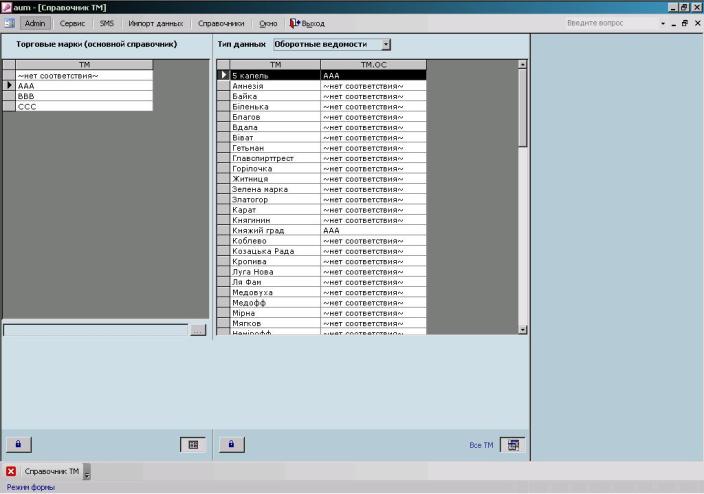Click the table icon next to Все ТМ
Image resolution: width=704 pixels, height=494 pixels.
513,445
